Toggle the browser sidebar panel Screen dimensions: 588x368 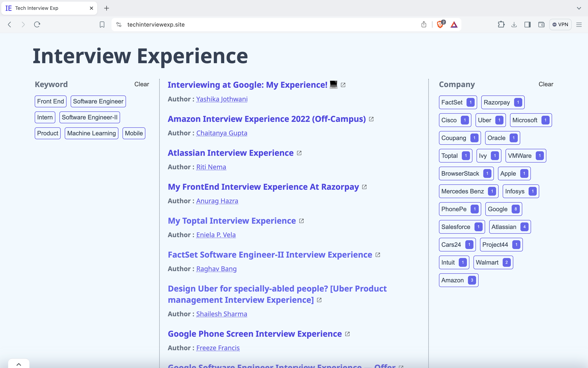528,25
